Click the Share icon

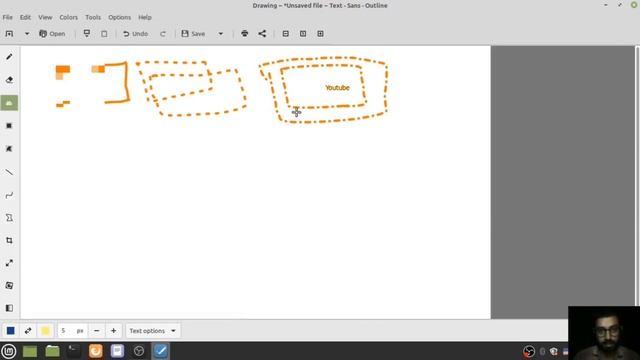click(x=262, y=33)
